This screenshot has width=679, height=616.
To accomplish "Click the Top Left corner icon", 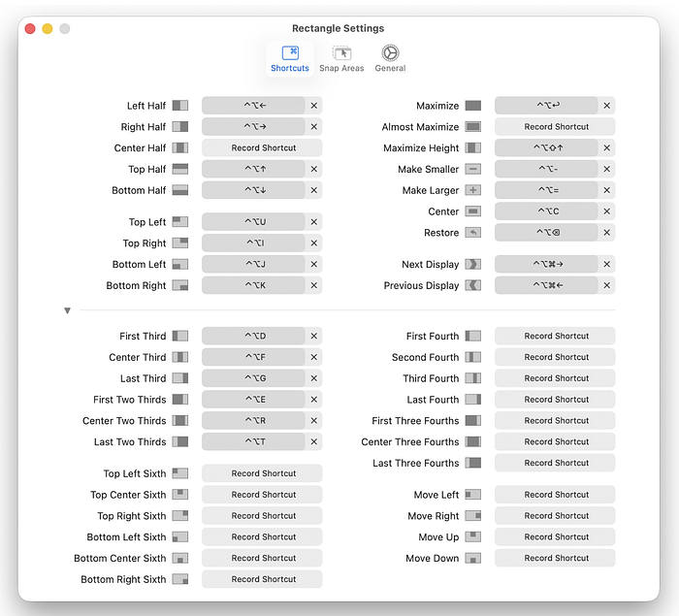I will tap(180, 222).
